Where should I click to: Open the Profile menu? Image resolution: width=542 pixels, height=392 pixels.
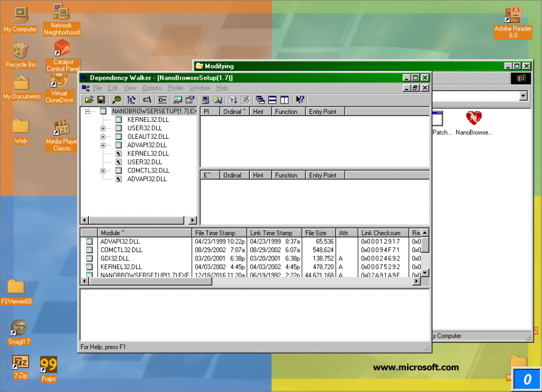point(175,88)
